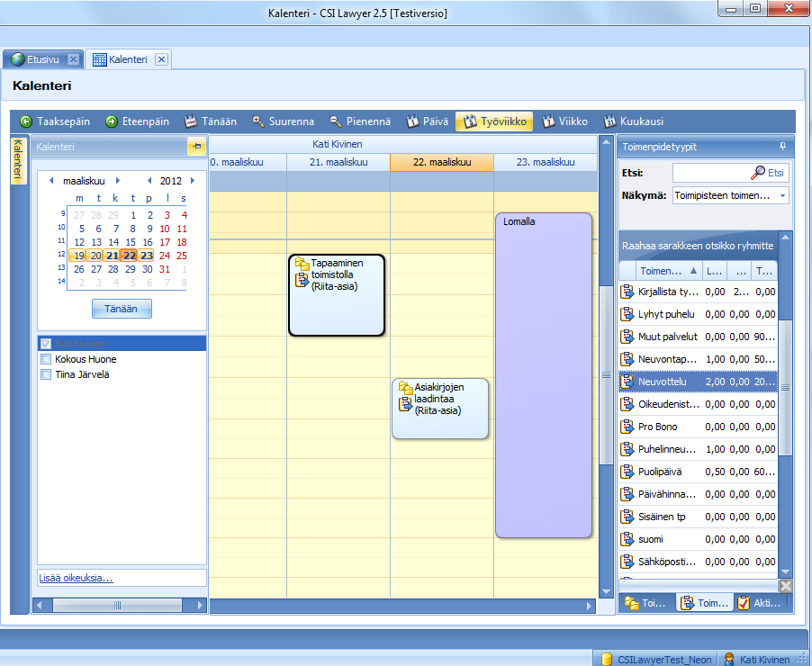
Task: Click the Pro Bono row icon
Action: click(x=627, y=427)
